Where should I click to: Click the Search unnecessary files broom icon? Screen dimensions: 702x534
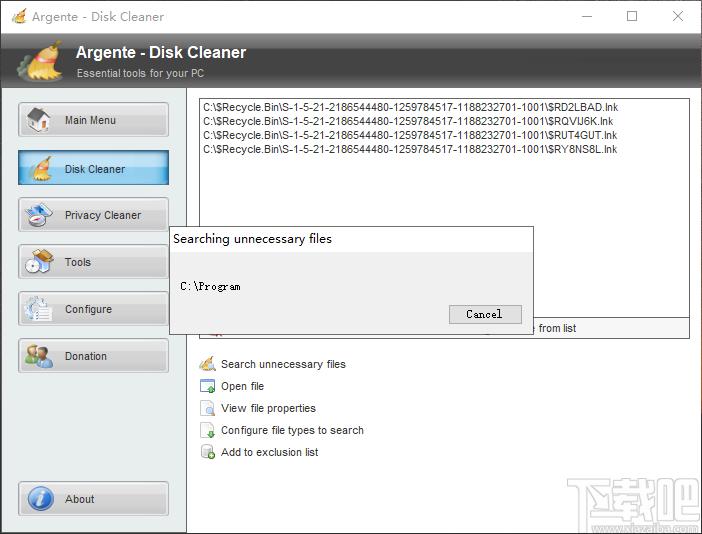tap(208, 364)
